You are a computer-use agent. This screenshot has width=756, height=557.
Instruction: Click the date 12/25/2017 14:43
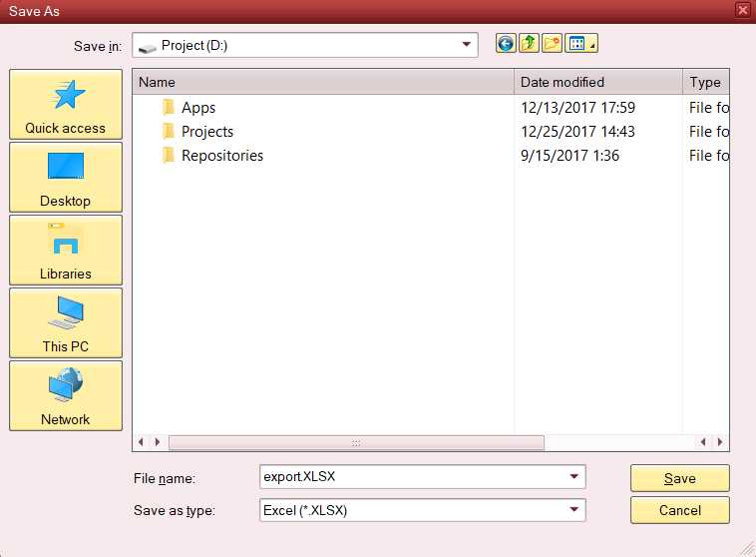pyautogui.click(x=577, y=132)
